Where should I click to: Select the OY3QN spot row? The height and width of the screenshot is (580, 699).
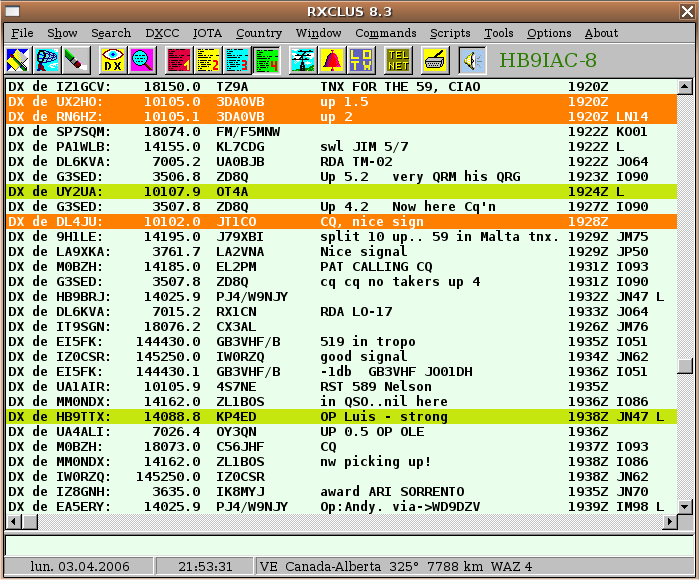tap(341, 432)
